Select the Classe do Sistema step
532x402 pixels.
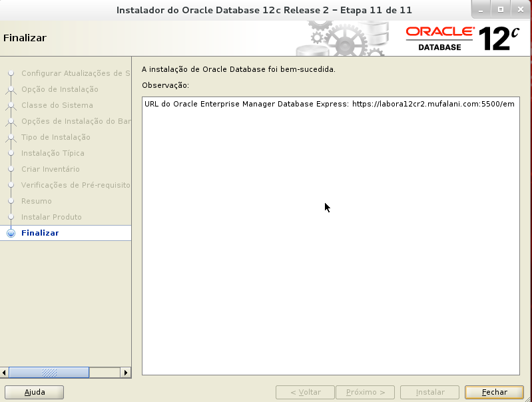click(x=57, y=106)
